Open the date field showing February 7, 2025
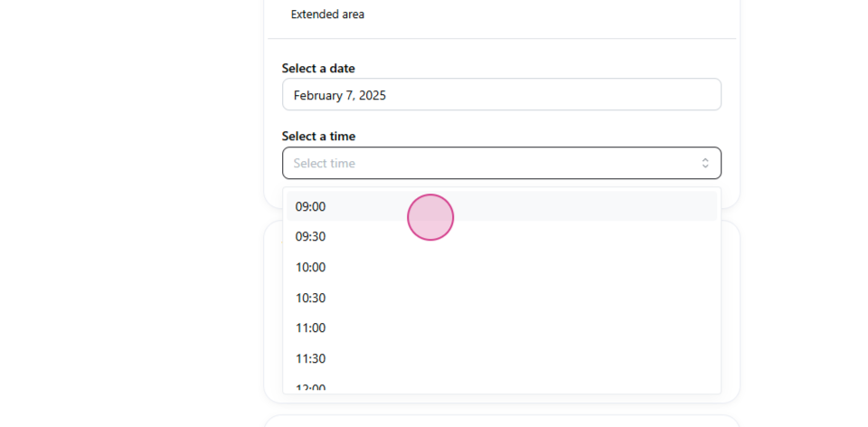The width and height of the screenshot is (868, 427). (x=502, y=95)
